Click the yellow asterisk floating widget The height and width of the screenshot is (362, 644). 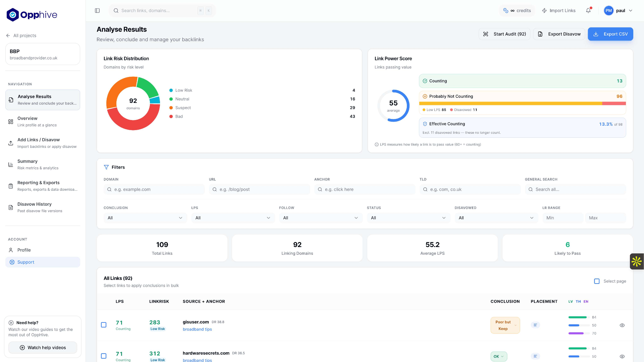click(x=637, y=261)
